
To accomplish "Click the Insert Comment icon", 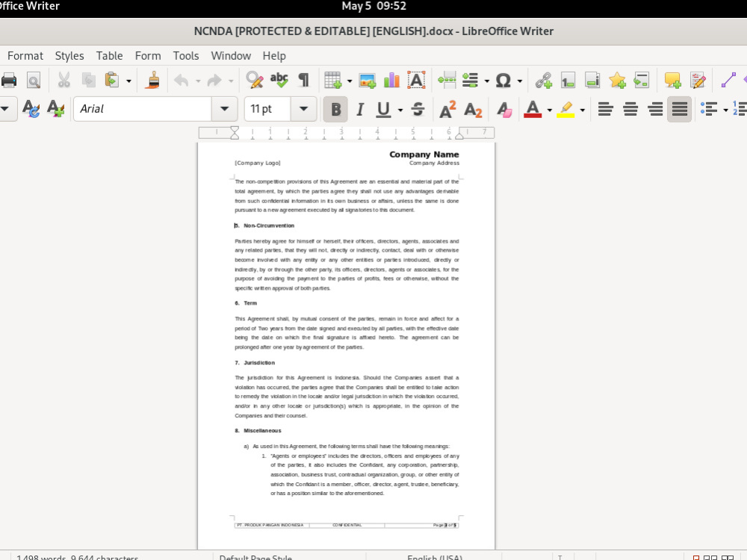I will point(673,81).
